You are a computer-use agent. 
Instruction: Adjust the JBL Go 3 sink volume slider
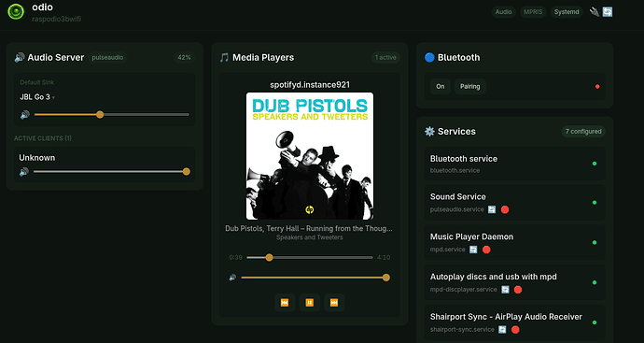112,115
